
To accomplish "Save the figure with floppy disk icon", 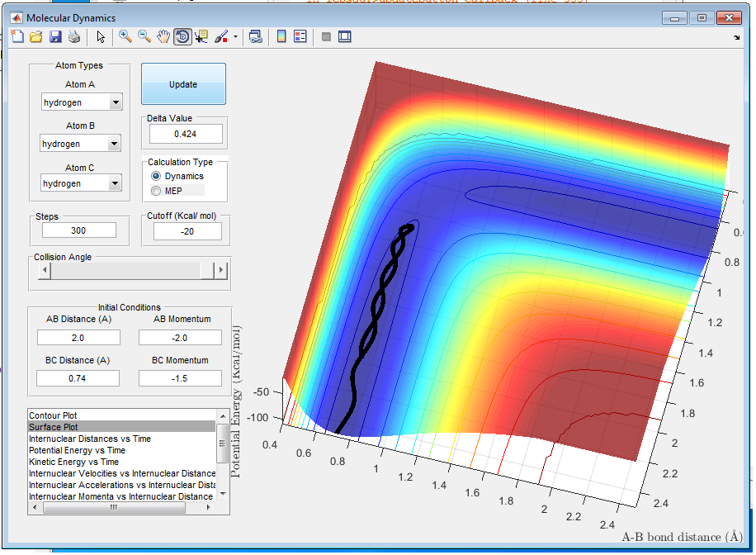I will click(x=55, y=36).
